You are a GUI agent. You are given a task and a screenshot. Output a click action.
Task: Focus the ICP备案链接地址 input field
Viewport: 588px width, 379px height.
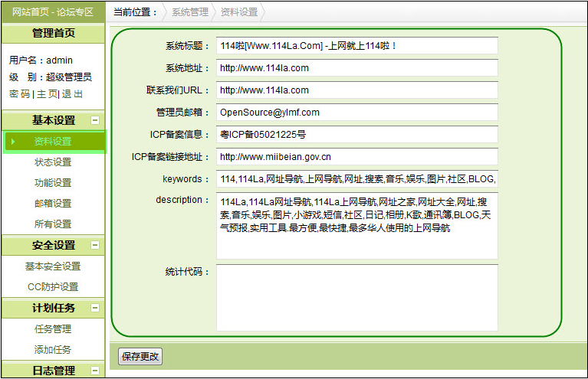click(x=357, y=156)
